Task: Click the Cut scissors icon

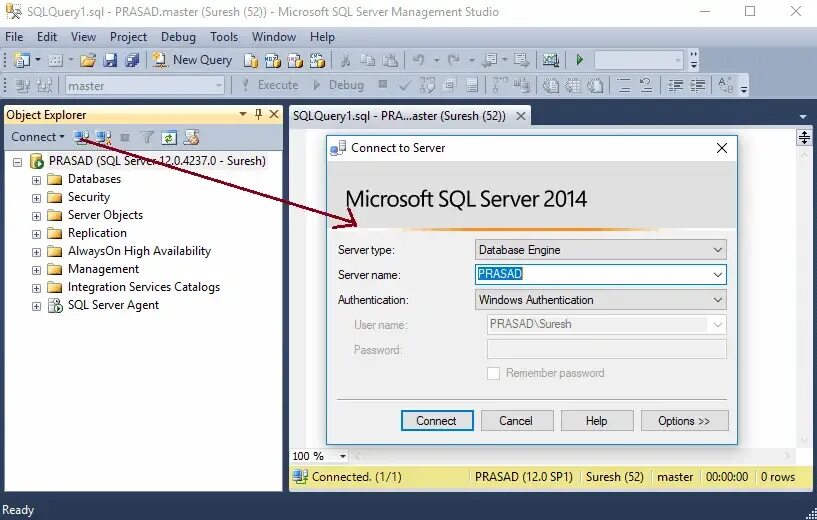Action: coord(345,60)
